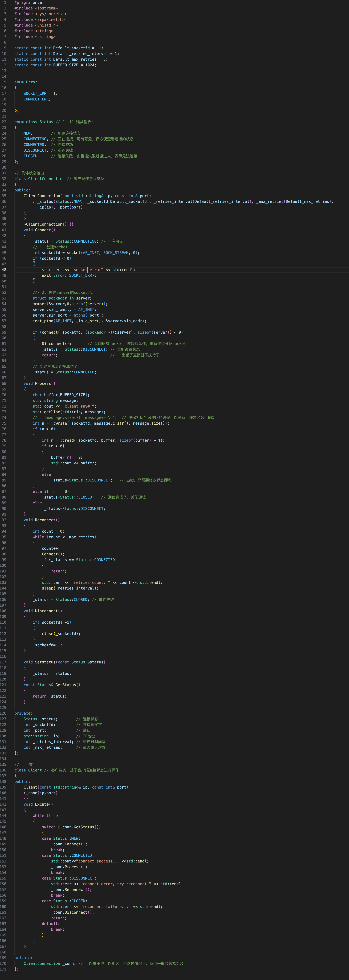Viewport: 349px width, 980px height.
Task: Click 'void Process()' method header
Action: click(x=39, y=384)
